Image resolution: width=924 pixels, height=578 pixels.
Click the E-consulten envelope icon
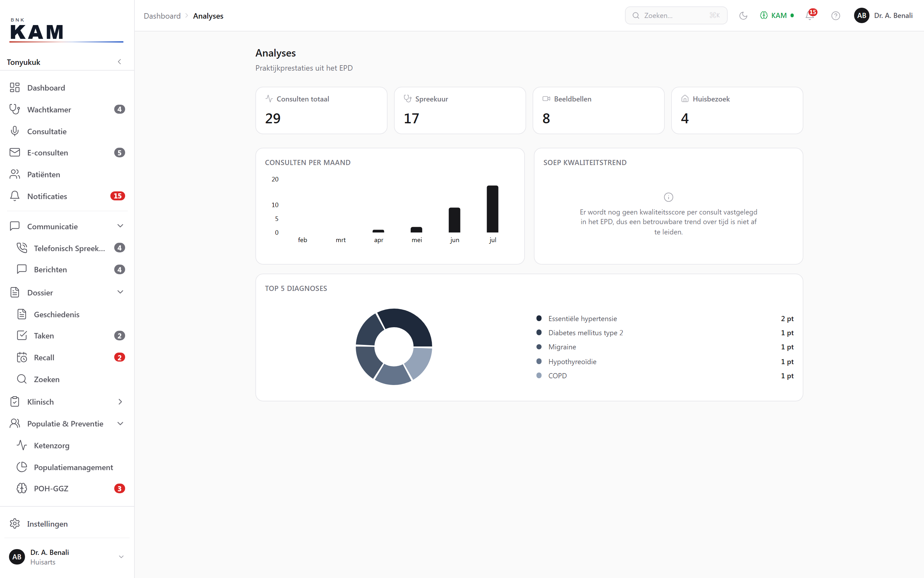tap(15, 153)
